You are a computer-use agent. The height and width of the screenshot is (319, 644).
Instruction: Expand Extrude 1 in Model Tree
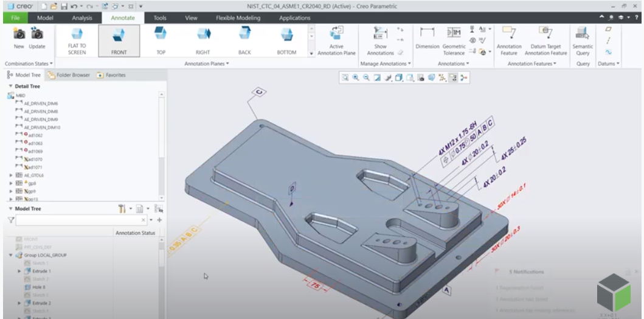pyautogui.click(x=19, y=272)
